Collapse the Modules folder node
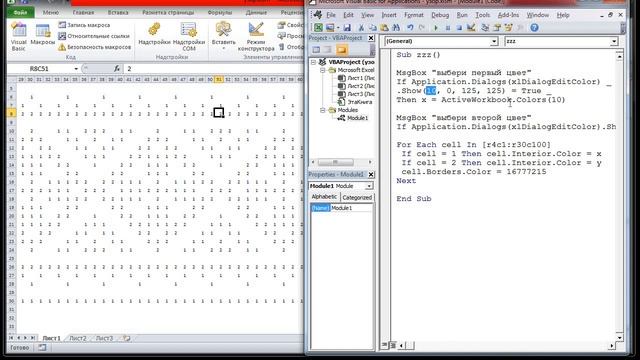The width and height of the screenshot is (640, 360). (x=322, y=110)
